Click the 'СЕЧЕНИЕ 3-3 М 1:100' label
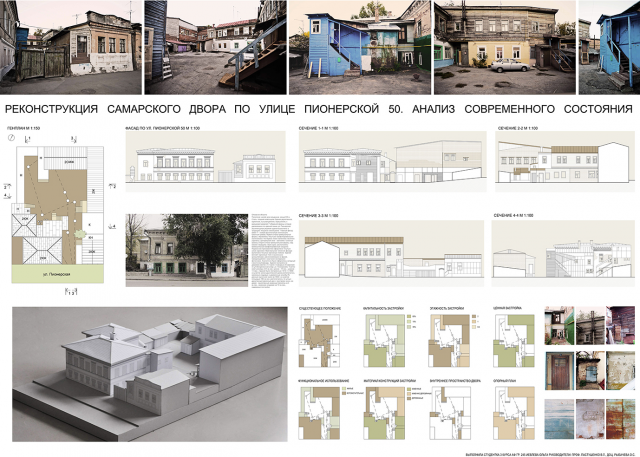 click(318, 215)
